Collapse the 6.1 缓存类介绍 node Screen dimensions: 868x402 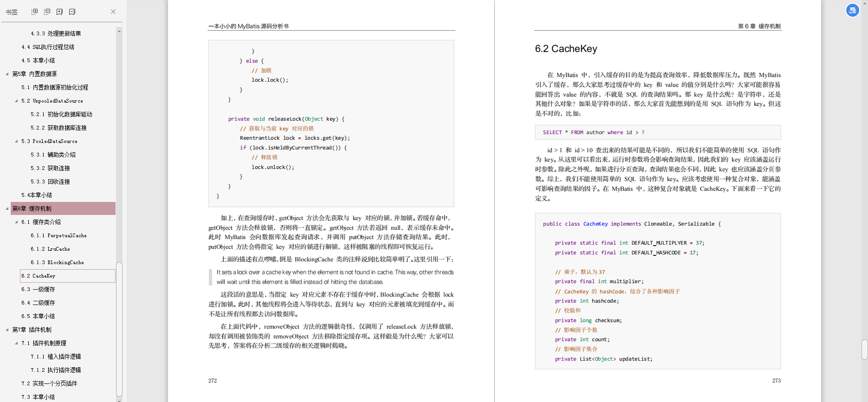[x=16, y=222]
